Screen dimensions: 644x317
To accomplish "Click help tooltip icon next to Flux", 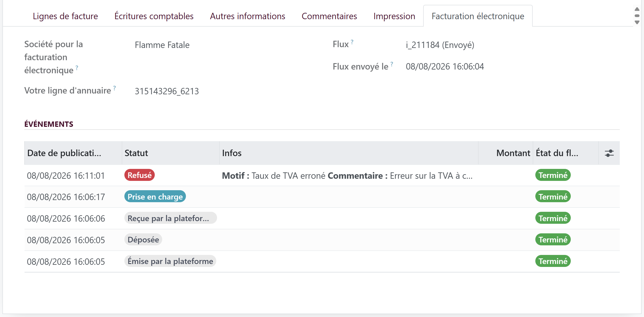I will (352, 42).
